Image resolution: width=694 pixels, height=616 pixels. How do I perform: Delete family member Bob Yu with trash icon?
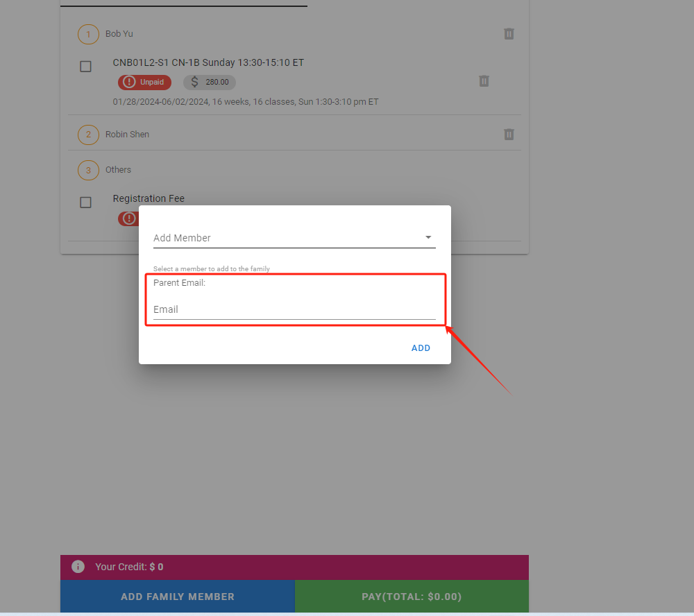click(x=509, y=34)
